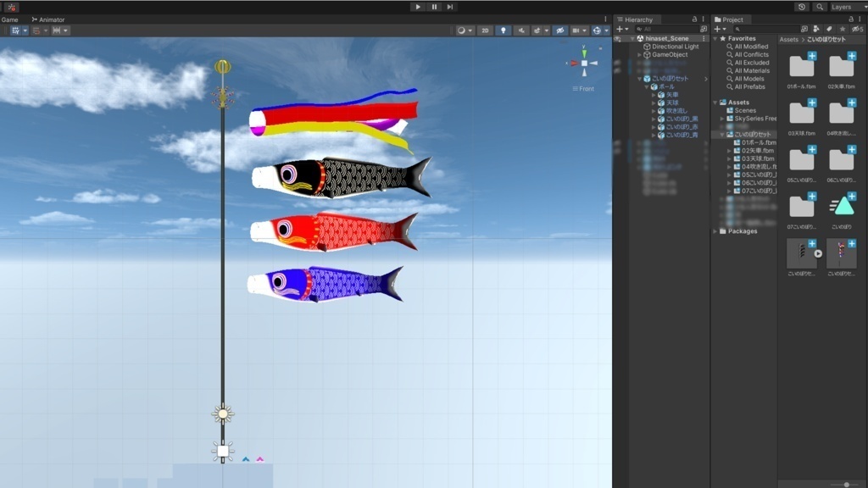
Task: Toggle the 2D view mode
Action: click(x=486, y=30)
